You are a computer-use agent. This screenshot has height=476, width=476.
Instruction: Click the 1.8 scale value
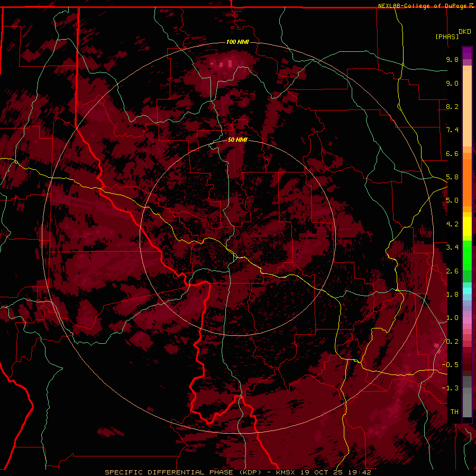point(452,295)
